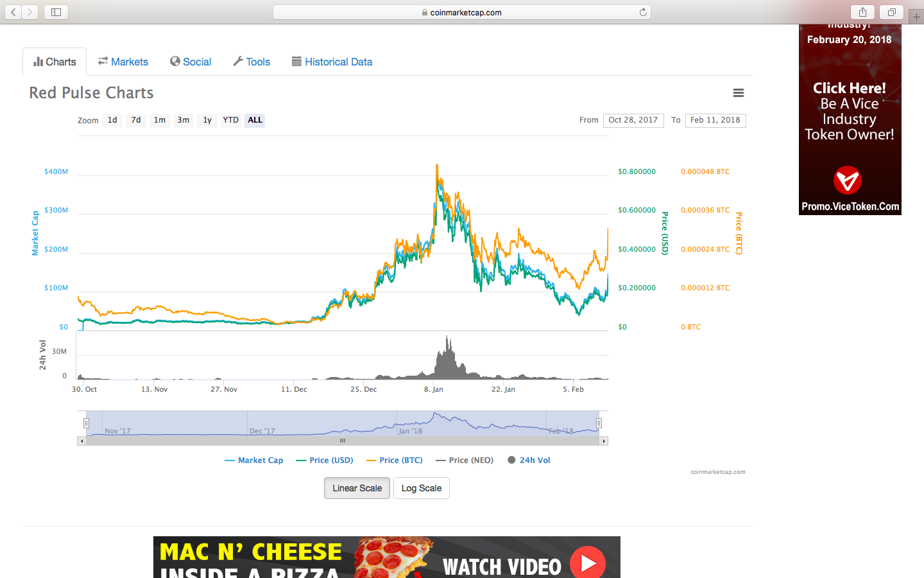
Task: Toggle Price (BTC) series in legend
Action: coord(395,460)
